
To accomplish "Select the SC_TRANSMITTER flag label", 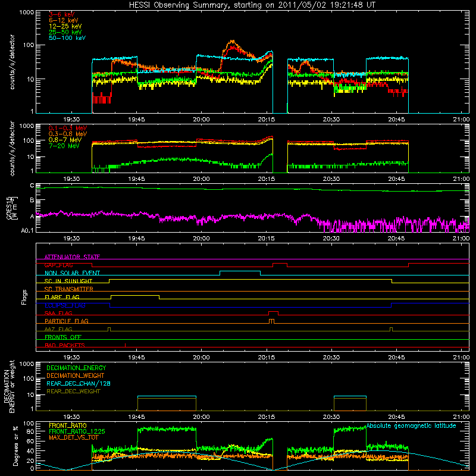I will click(68, 289).
